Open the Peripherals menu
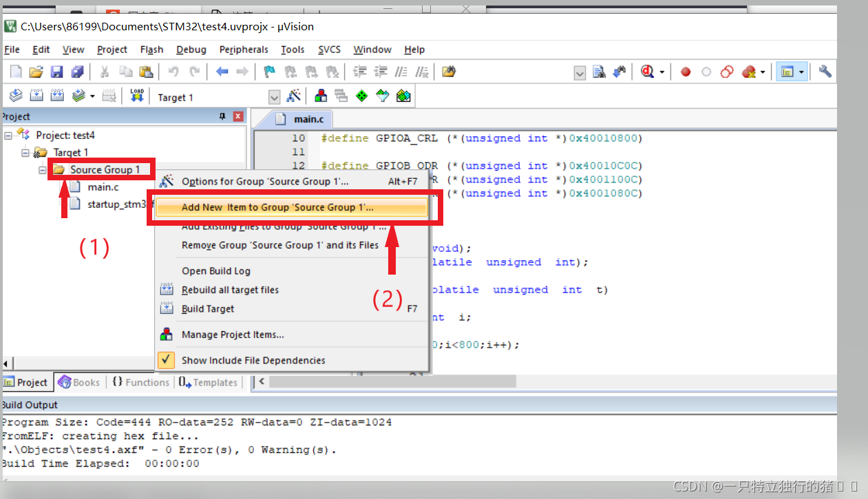The width and height of the screenshot is (868, 499). point(244,50)
